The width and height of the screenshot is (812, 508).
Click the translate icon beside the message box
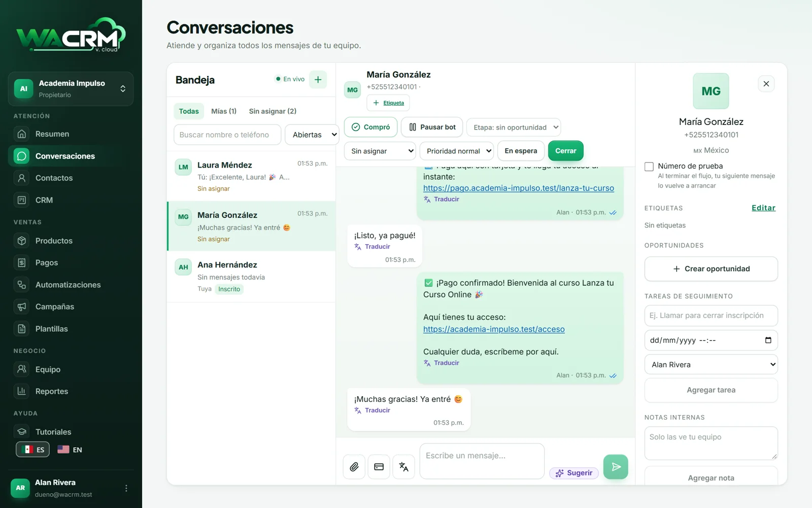404,467
